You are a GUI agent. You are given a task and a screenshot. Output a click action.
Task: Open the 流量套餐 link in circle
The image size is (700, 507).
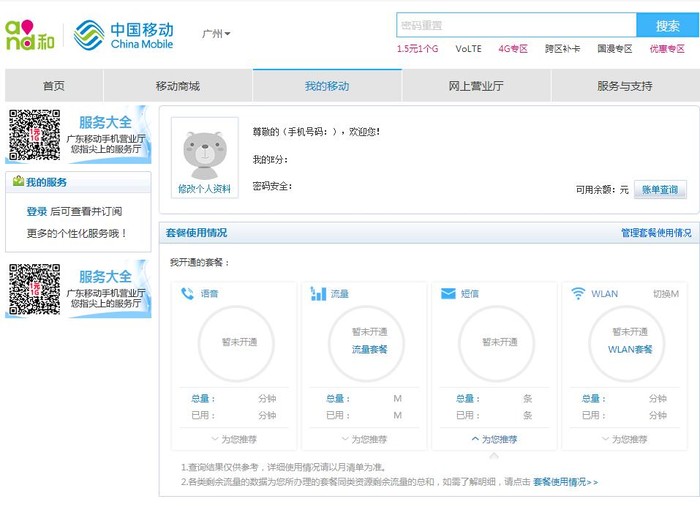point(369,349)
